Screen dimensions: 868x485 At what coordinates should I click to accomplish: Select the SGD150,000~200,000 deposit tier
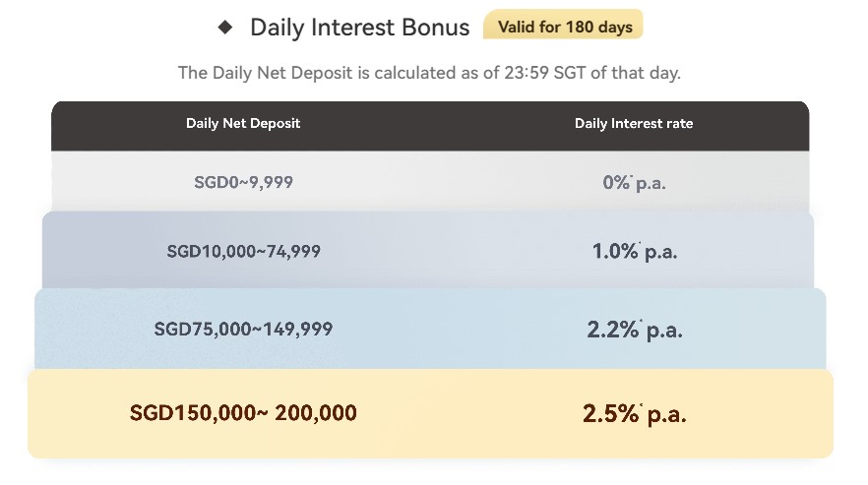point(243,413)
